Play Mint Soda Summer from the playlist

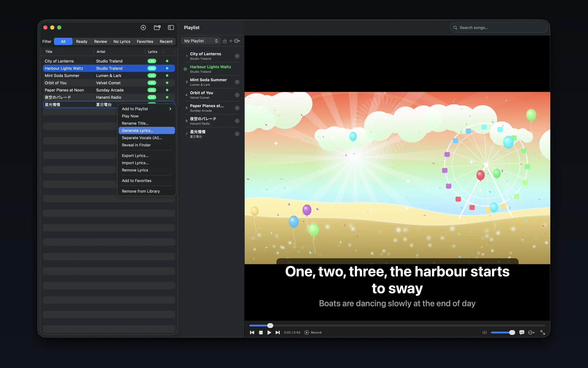(x=237, y=82)
